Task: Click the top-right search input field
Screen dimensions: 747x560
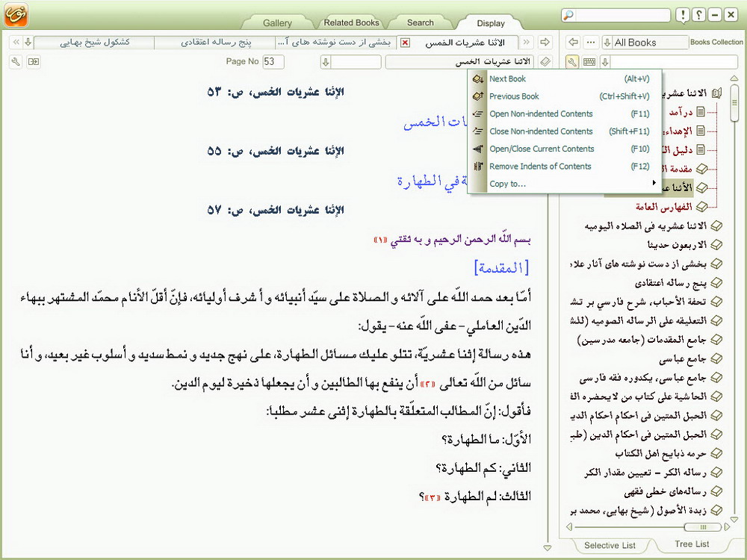Action: click(623, 15)
